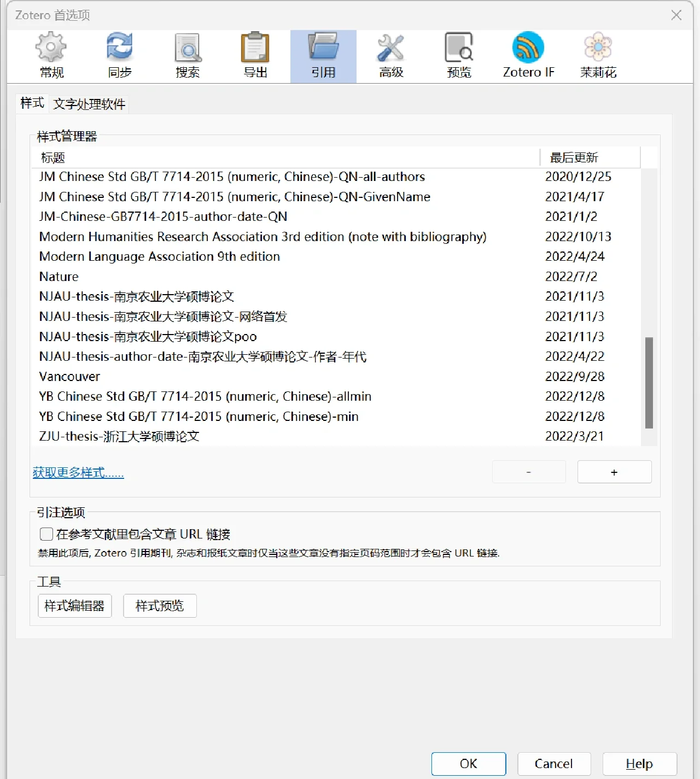Open the 茉莉花 Jasminum preferences pane

point(598,56)
